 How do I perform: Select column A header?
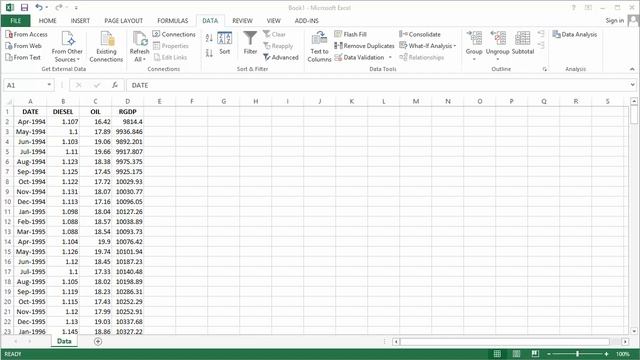coord(30,101)
